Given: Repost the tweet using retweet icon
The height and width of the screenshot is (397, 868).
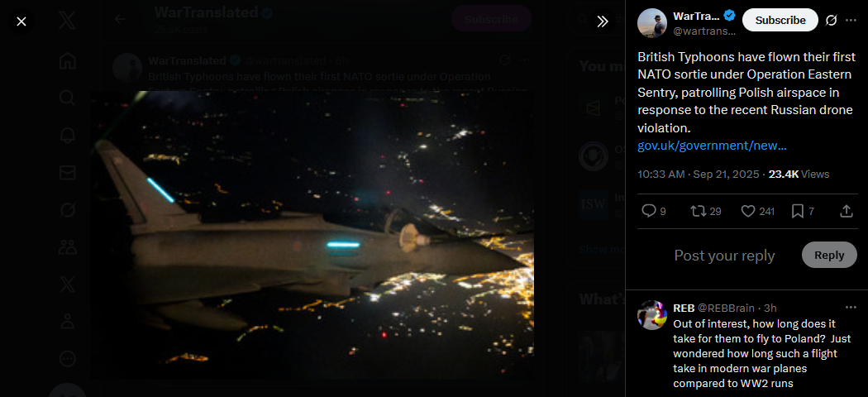Looking at the screenshot, I should pyautogui.click(x=706, y=211).
